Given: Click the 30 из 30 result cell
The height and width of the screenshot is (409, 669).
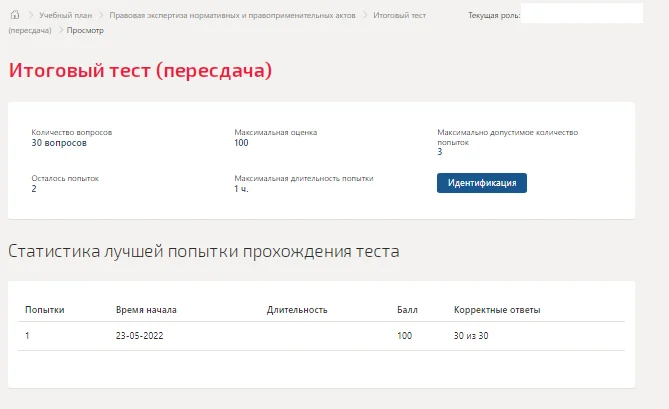Looking at the screenshot, I should click(x=471, y=336).
